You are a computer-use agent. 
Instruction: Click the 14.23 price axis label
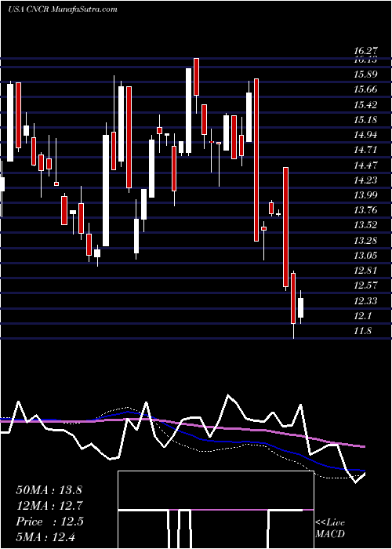pos(365,180)
